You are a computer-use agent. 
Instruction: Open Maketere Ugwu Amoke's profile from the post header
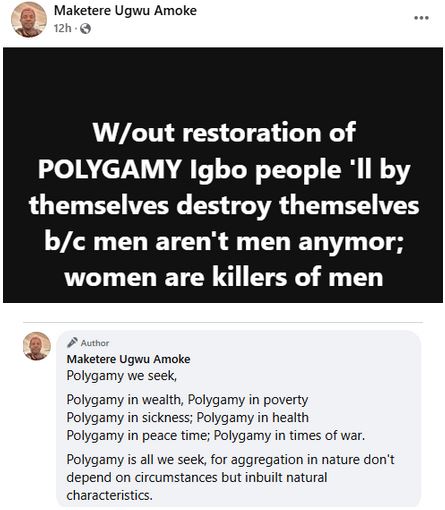[125, 11]
